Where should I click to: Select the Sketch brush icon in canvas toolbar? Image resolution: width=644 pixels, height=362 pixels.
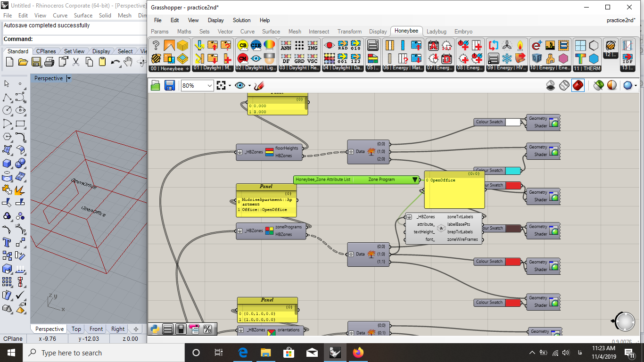259,85
